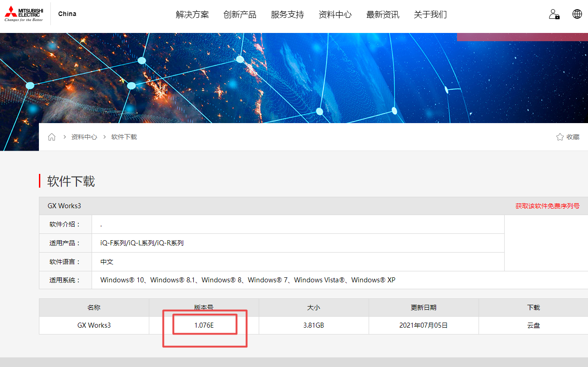Image resolution: width=588 pixels, height=367 pixels.
Task: Click the 1.076E version number cell
Action: point(204,325)
